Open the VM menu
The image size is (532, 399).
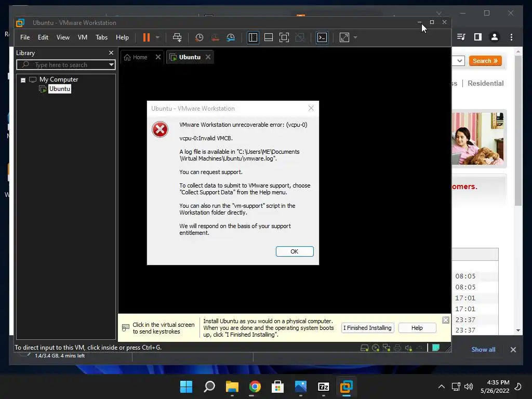[83, 37]
